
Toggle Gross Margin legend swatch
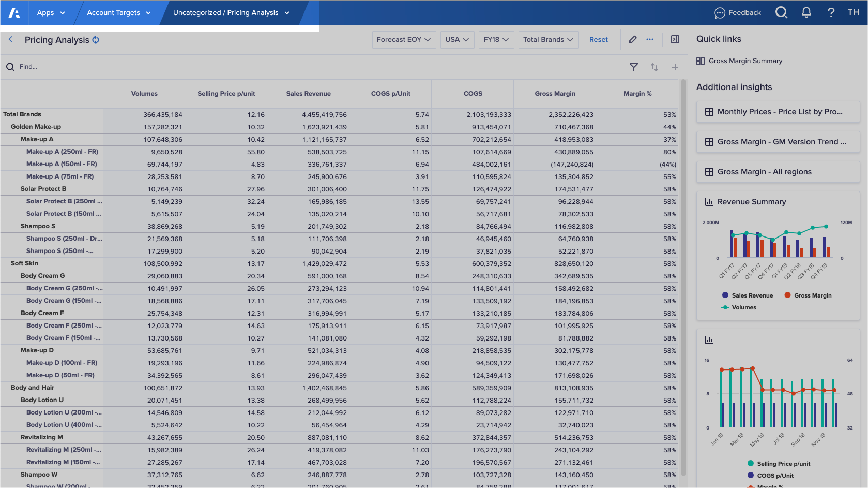point(787,295)
